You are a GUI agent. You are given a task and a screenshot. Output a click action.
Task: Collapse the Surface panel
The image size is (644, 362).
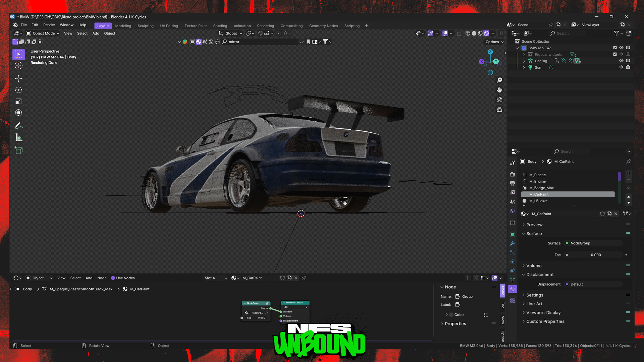(x=534, y=234)
